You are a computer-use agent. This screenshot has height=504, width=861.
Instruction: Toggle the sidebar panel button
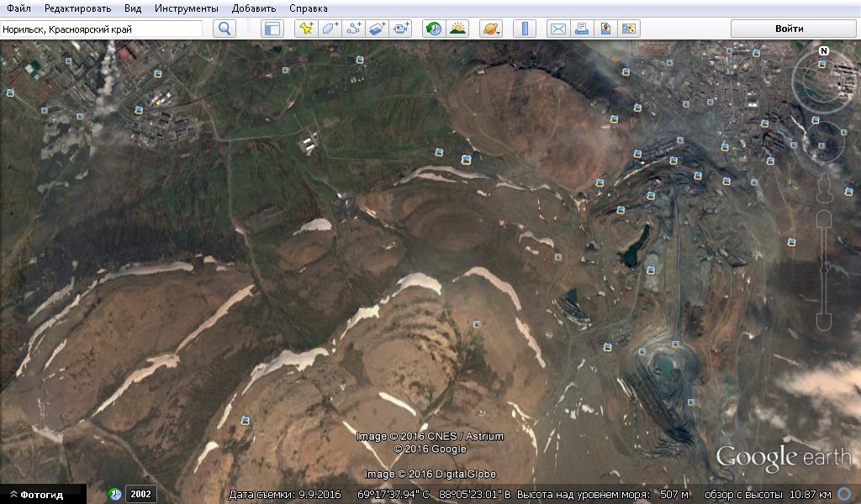272,29
